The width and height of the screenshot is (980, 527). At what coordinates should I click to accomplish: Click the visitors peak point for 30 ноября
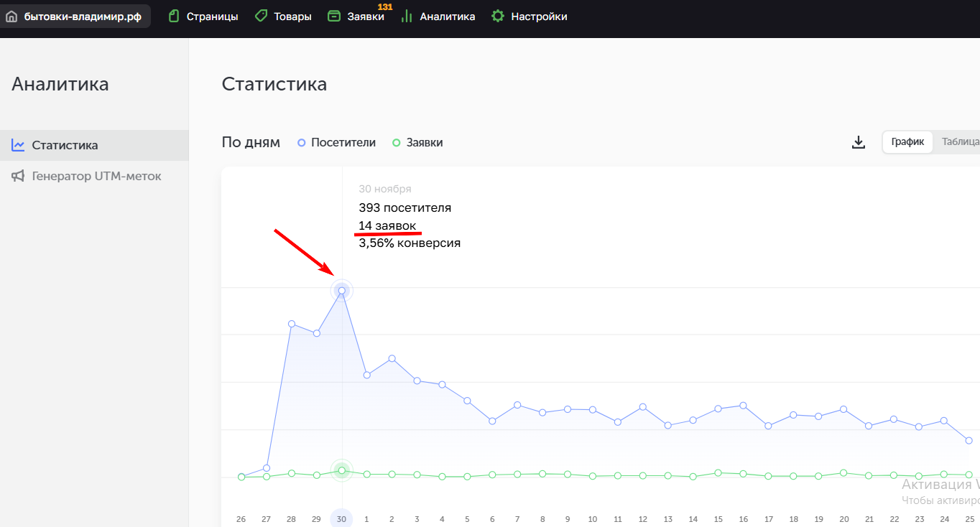pyautogui.click(x=342, y=291)
